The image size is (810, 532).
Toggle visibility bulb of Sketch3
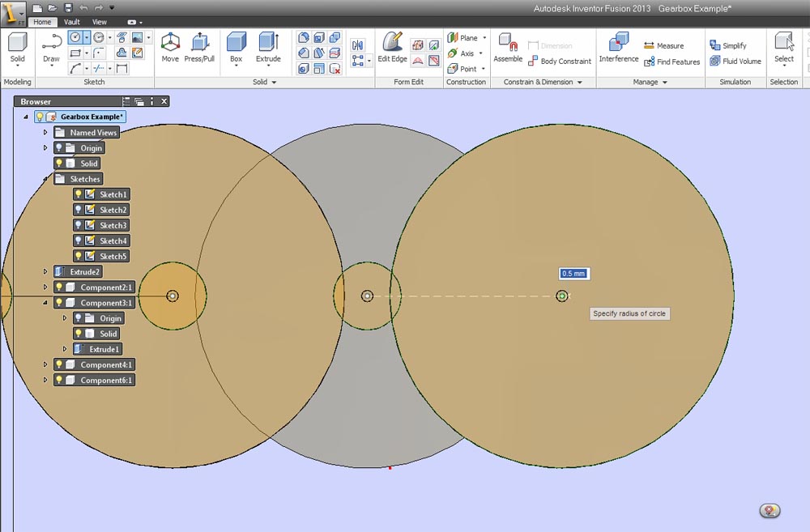(79, 225)
